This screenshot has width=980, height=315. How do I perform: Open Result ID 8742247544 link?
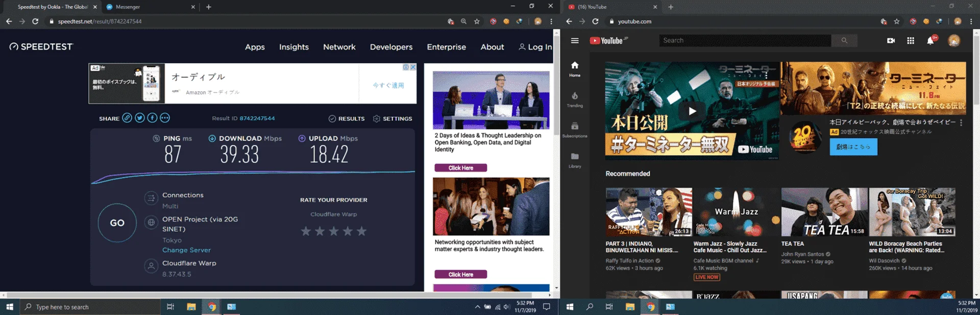click(257, 118)
